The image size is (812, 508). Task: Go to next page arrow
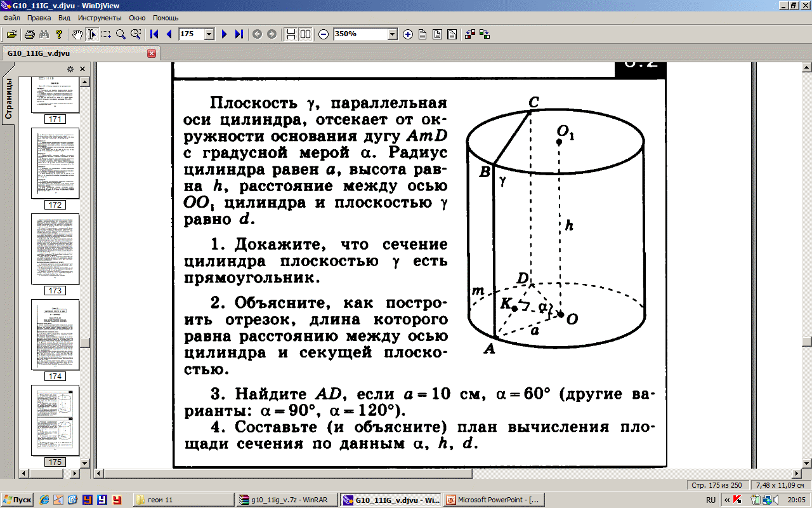224,34
